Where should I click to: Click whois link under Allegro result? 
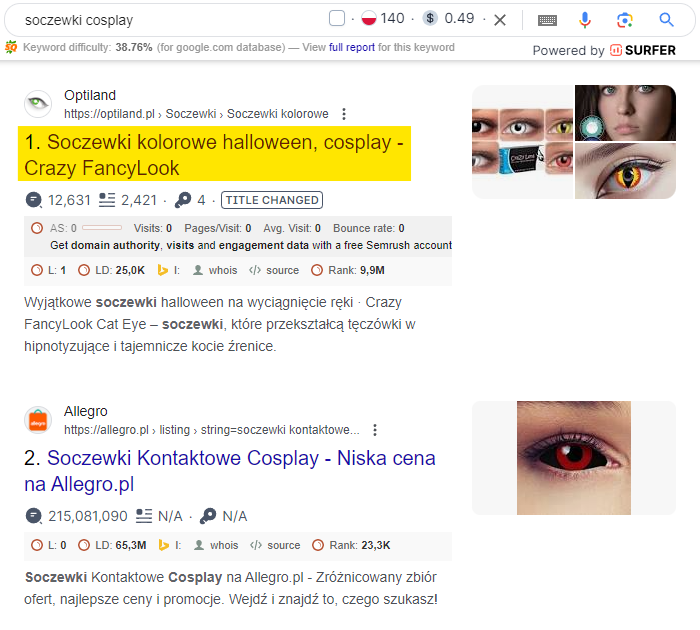215,545
